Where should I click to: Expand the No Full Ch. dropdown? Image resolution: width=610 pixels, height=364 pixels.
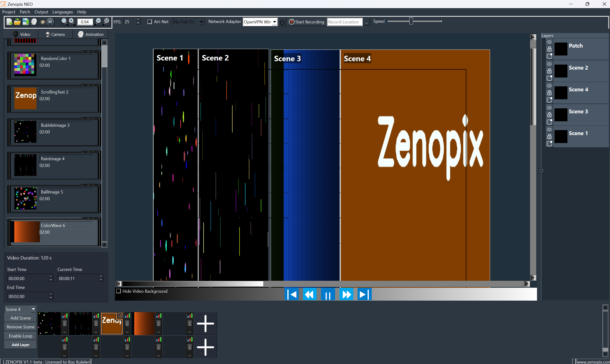tap(201, 22)
